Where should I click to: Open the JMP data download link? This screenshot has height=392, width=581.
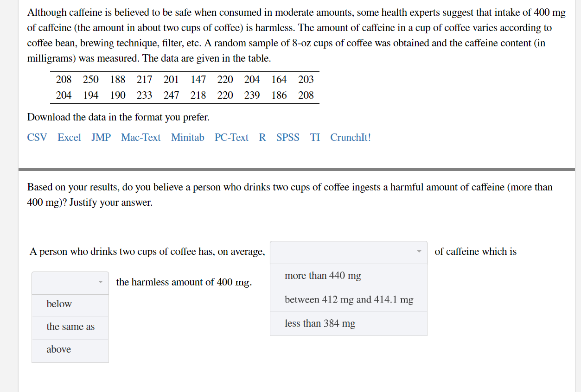[101, 137]
